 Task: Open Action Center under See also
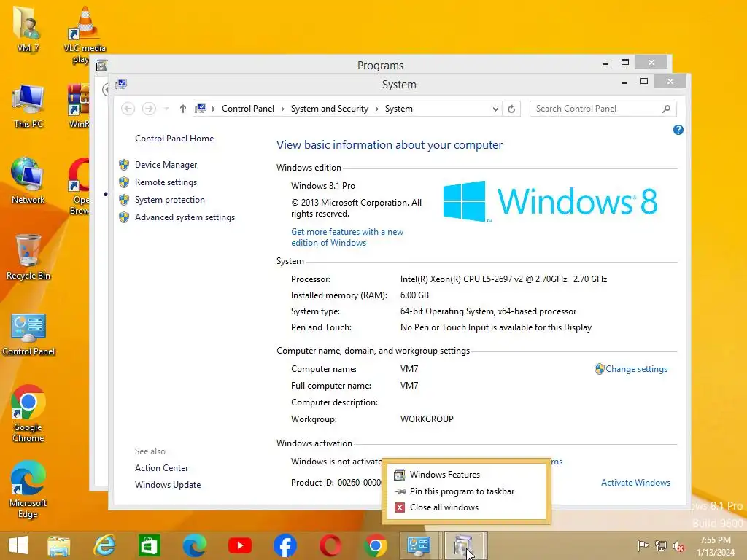click(x=161, y=468)
